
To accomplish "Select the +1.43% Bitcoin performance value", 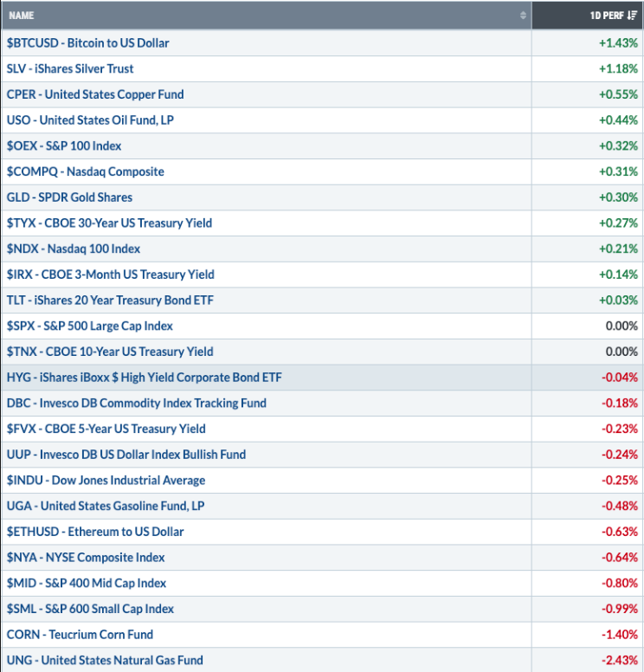I will coord(618,42).
